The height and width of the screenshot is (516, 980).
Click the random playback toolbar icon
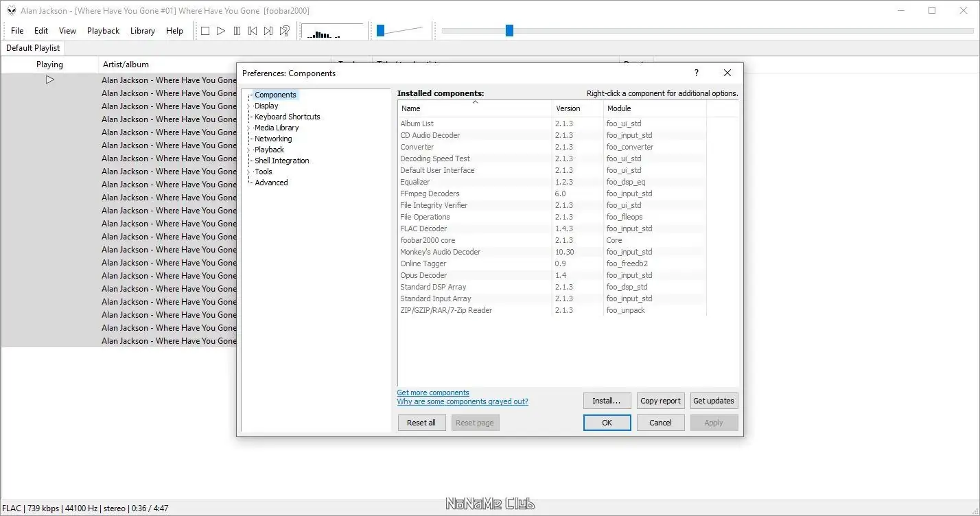pyautogui.click(x=284, y=31)
